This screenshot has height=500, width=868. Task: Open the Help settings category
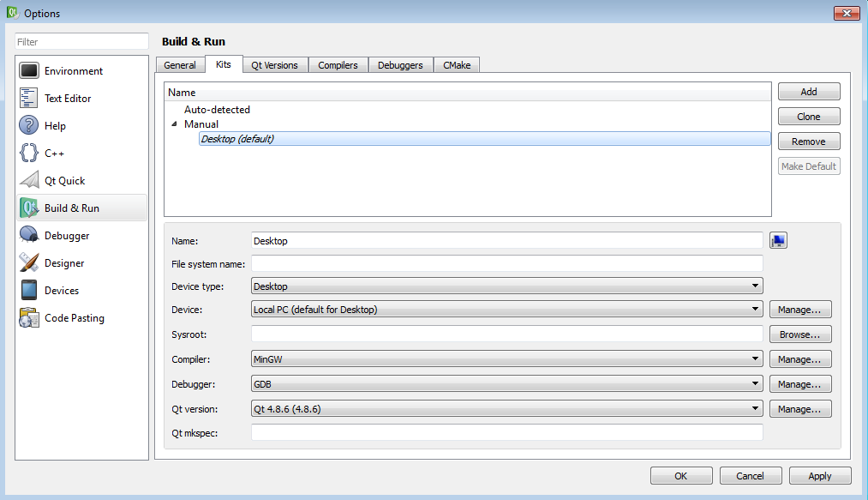coord(82,126)
